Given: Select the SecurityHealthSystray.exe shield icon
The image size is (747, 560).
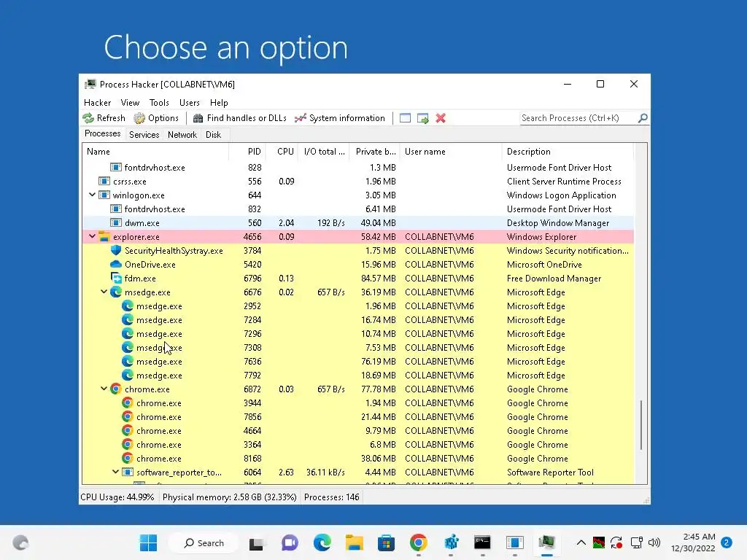Looking at the screenshot, I should coord(116,251).
